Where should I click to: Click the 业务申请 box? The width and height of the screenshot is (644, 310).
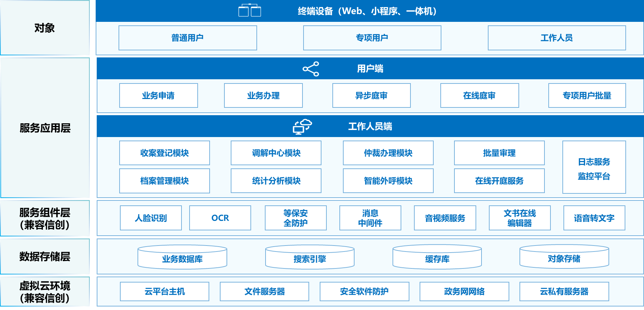click(158, 95)
